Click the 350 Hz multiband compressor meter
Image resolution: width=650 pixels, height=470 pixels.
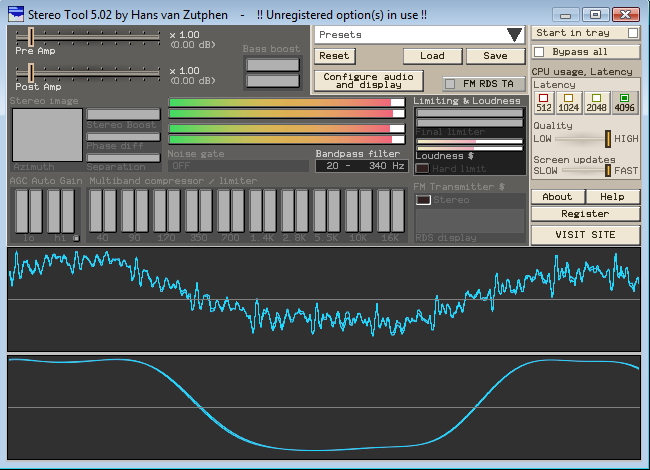(x=199, y=211)
